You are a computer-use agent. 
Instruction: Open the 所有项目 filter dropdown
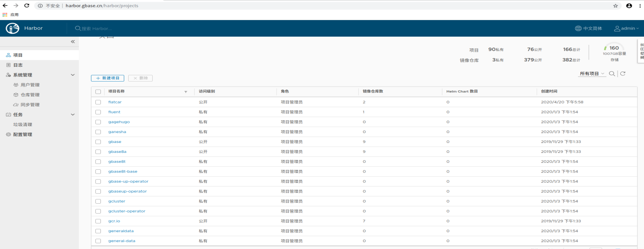click(x=592, y=73)
